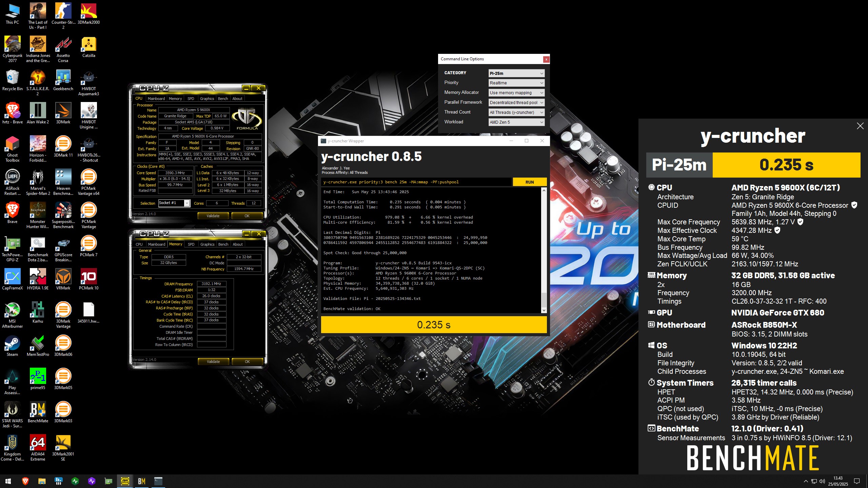868x488 pixels.
Task: Select the BenchMate desktop icon
Action: [x=38, y=413]
